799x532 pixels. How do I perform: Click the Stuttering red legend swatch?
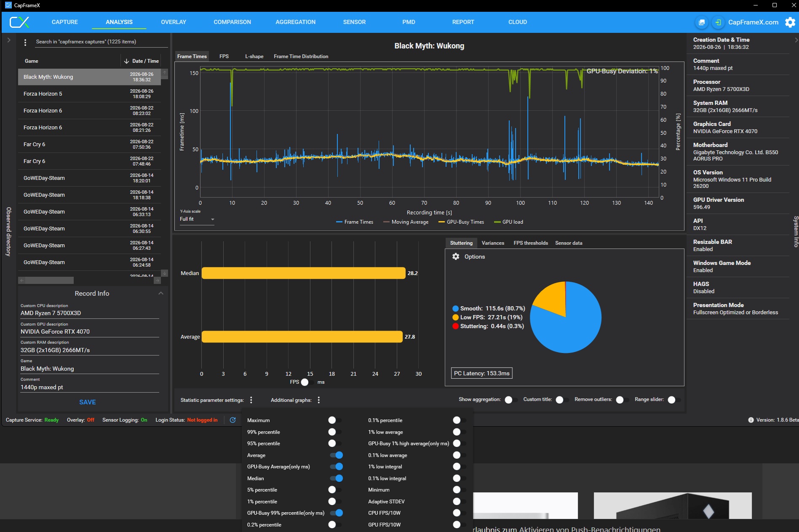pyautogui.click(x=455, y=326)
